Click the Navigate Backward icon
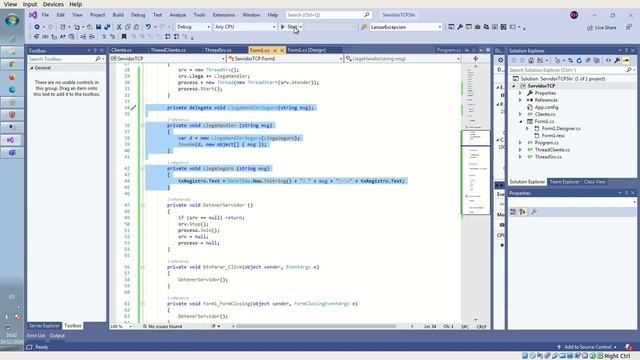Screen dimensions: 640x360 click(x=37, y=27)
